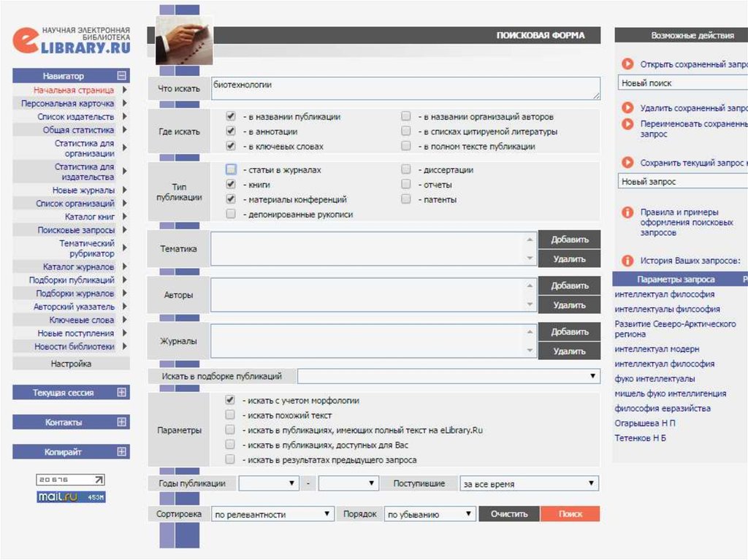Click the mail.ru counter badge

click(x=71, y=496)
